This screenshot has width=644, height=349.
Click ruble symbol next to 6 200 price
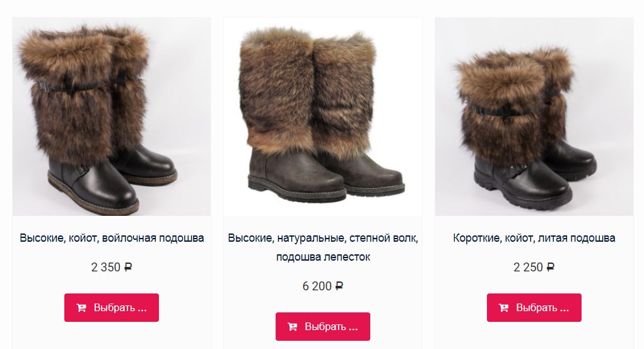(339, 286)
